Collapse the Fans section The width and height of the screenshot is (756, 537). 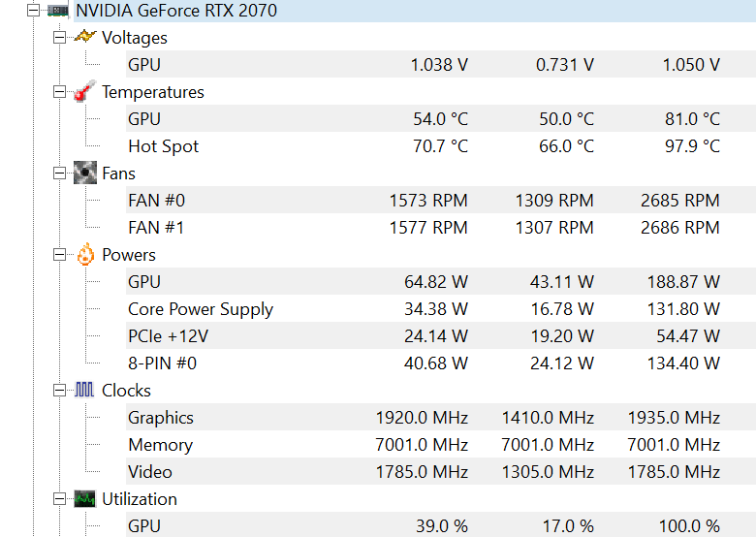coord(59,174)
